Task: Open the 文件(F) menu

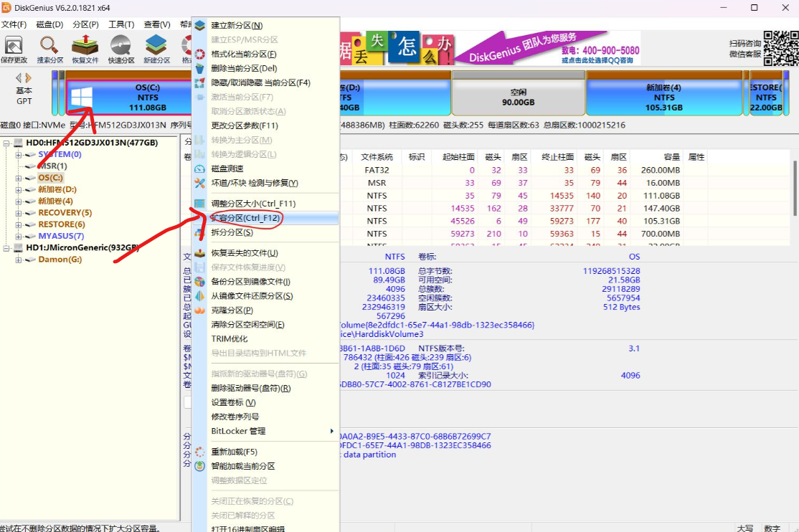Action: click(14, 24)
